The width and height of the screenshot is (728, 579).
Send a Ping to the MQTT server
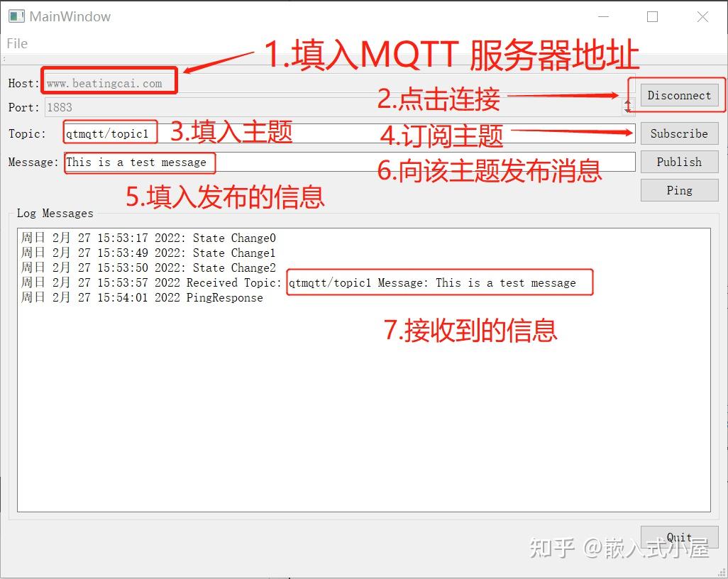(x=678, y=190)
